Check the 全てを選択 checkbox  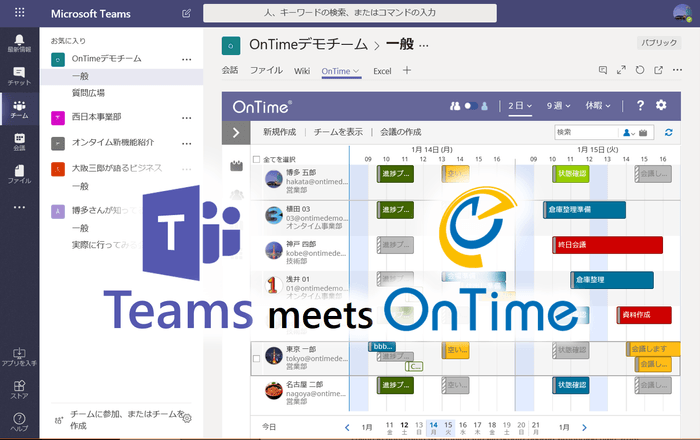257,159
